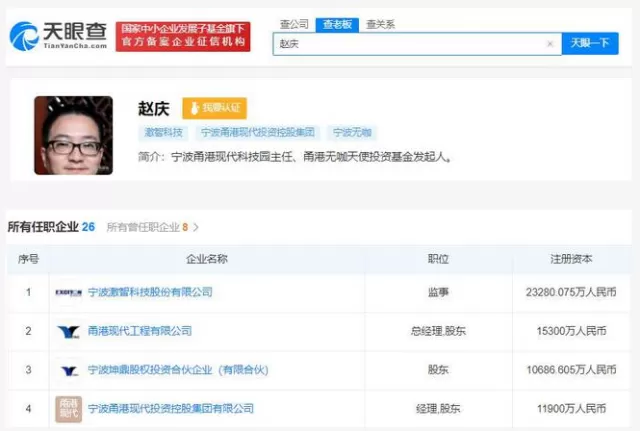Open 宁波坤鼎股权投资 company logo icon
640x431 pixels.
tap(69, 370)
